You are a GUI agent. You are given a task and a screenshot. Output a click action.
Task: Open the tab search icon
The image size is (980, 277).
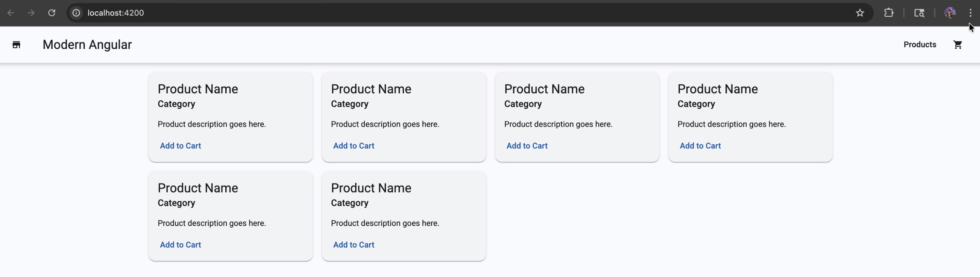click(919, 13)
